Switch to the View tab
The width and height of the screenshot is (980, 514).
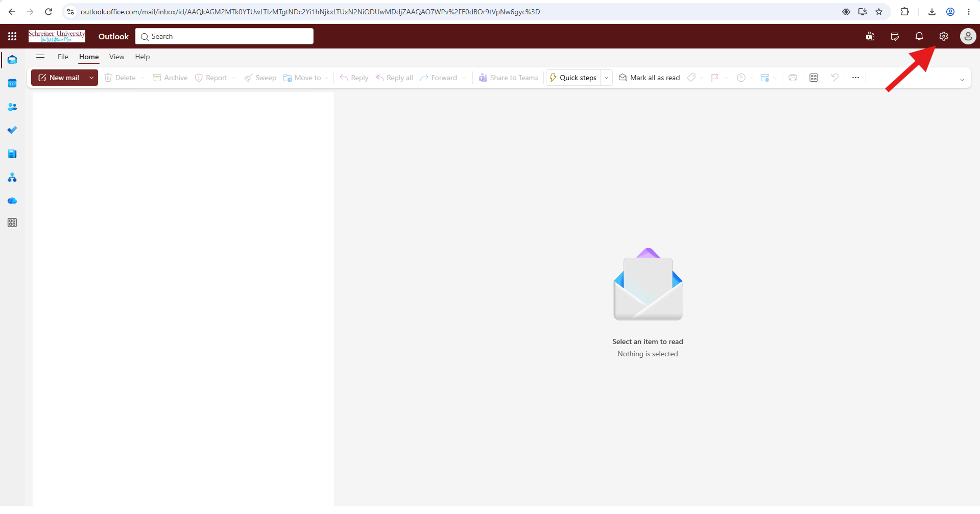(116, 57)
